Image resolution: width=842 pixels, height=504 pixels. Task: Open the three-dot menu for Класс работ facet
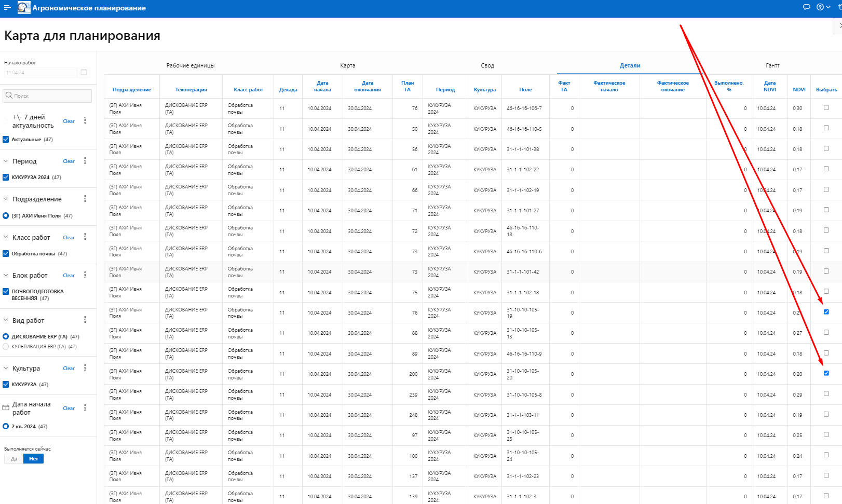coord(85,237)
